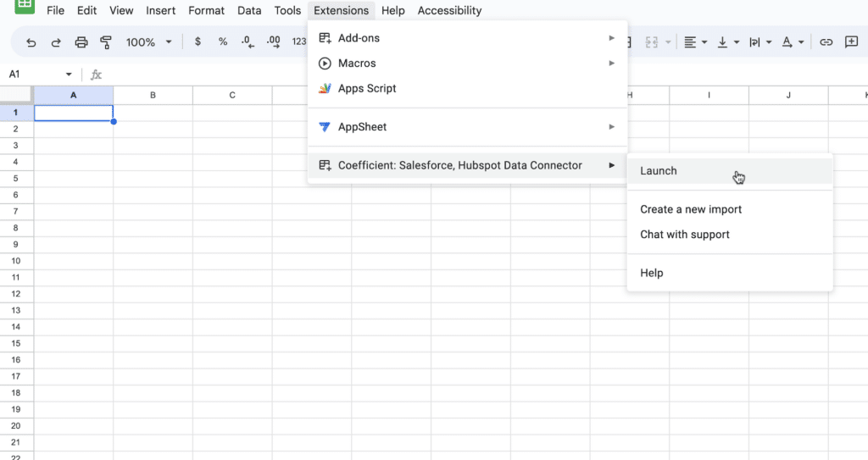The width and height of the screenshot is (868, 460).
Task: Click the Macros play icon
Action: pos(325,63)
